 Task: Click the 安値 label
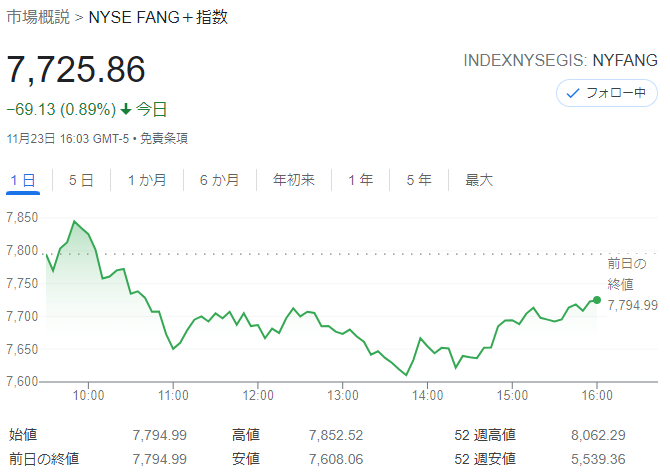tap(246, 459)
